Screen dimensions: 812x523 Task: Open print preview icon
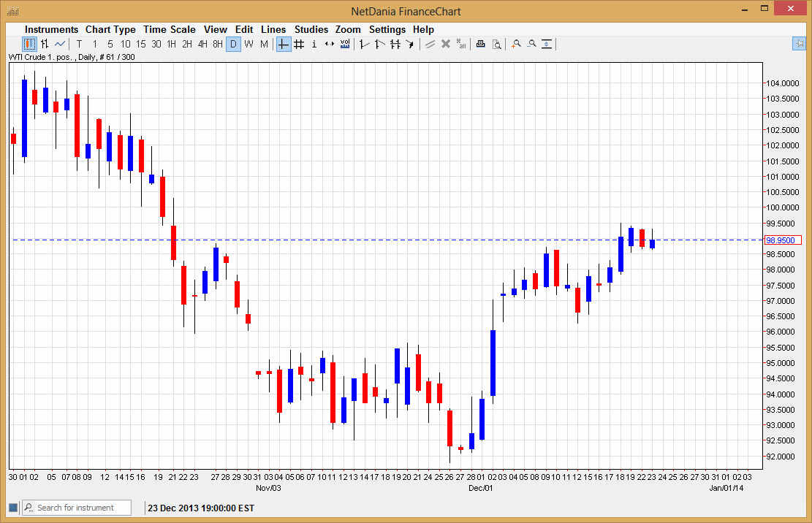(496, 45)
